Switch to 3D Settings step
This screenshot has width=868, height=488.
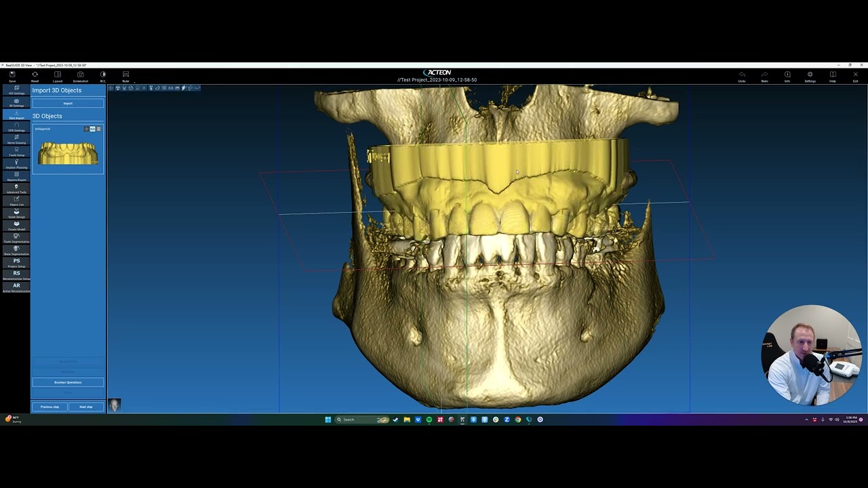(x=16, y=102)
